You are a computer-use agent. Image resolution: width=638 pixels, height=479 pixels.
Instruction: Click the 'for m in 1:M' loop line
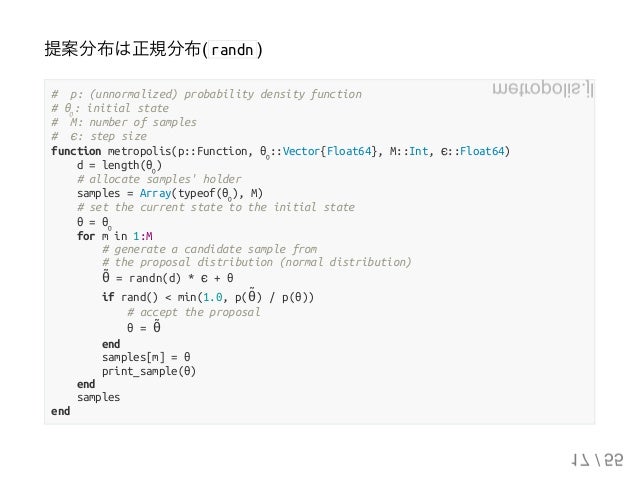pos(115,236)
